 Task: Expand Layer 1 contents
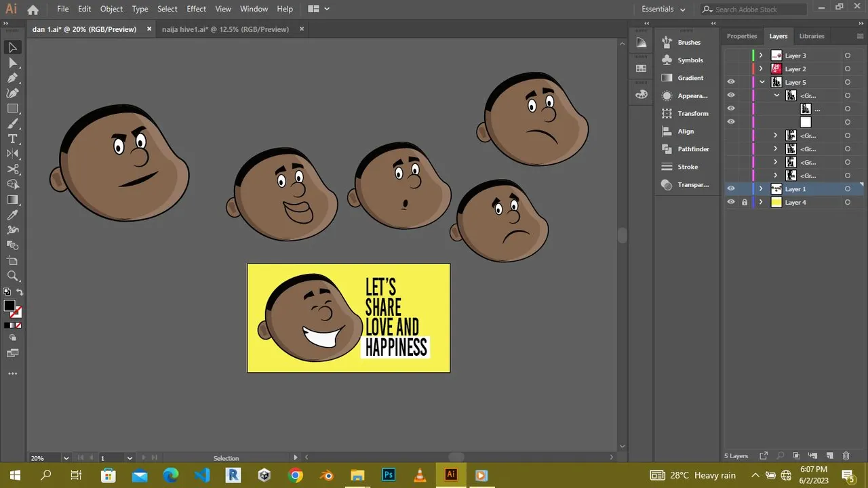tap(761, 189)
